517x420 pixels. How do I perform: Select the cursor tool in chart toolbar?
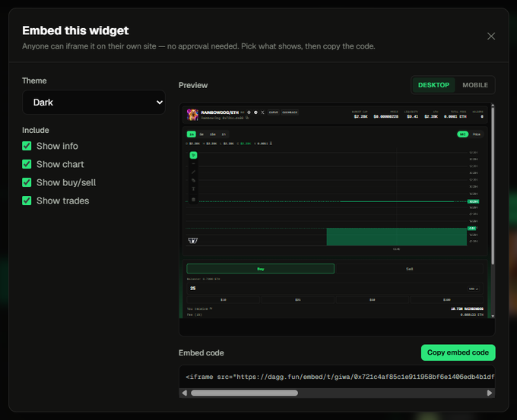pos(193,155)
